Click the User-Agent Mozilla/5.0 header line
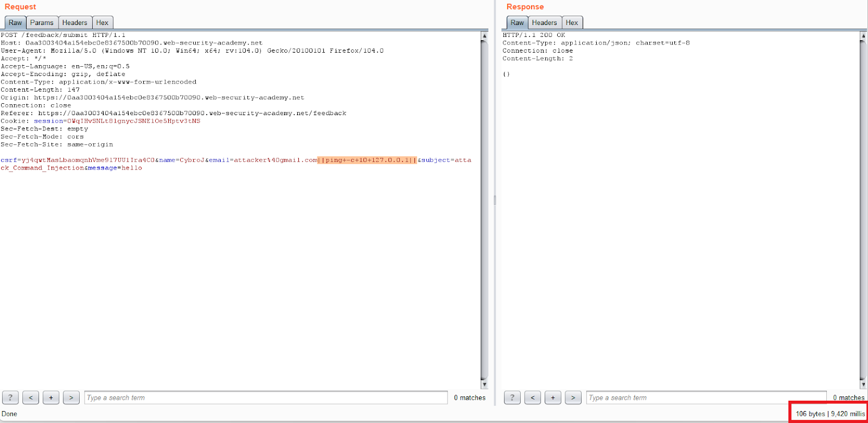Viewport: 868px width, 423px height. [x=192, y=51]
